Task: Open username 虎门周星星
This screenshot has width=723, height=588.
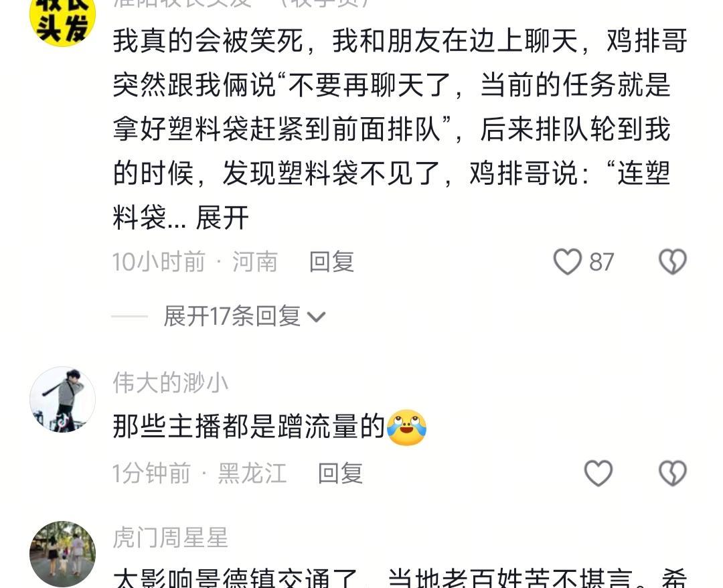Action: pyautogui.click(x=171, y=538)
